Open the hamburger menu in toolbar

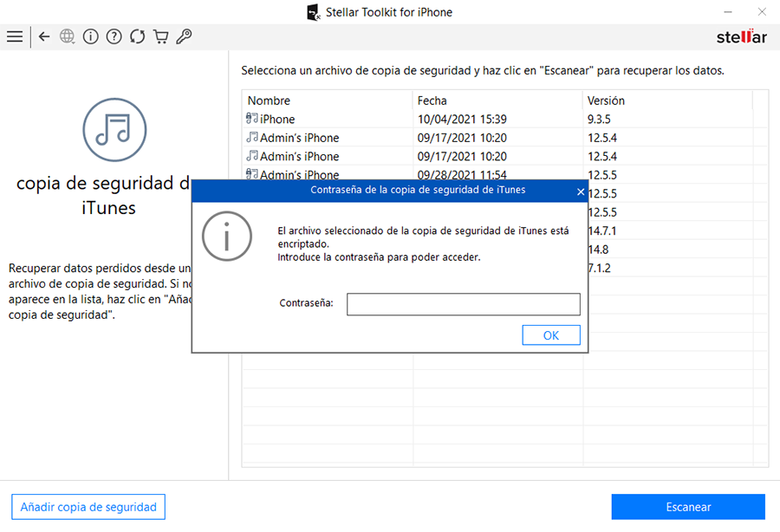15,36
